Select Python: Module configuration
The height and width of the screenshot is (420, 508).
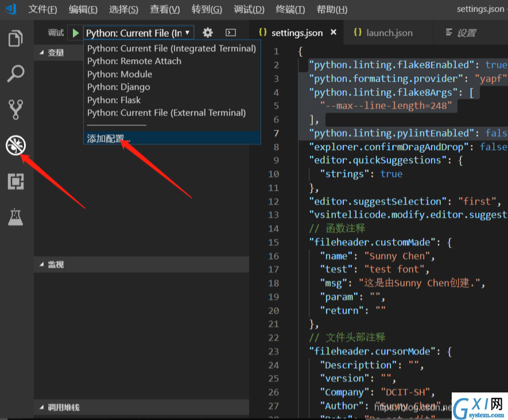pos(172,74)
